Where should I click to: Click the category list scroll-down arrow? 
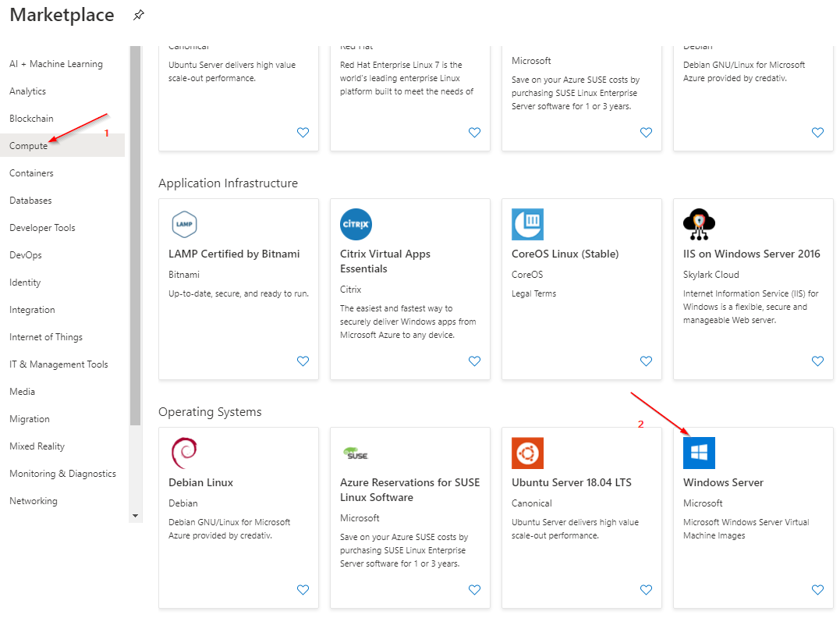(136, 516)
